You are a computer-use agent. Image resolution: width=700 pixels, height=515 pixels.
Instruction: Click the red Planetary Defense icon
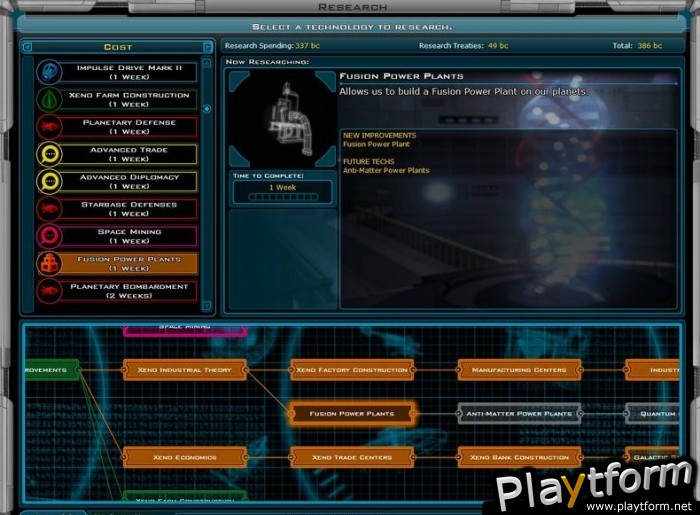click(x=49, y=127)
